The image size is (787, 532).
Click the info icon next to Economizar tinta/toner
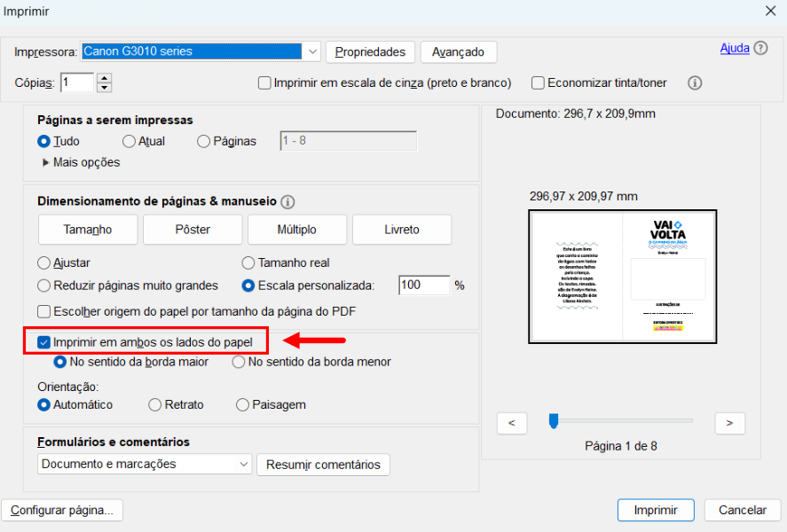click(x=695, y=82)
